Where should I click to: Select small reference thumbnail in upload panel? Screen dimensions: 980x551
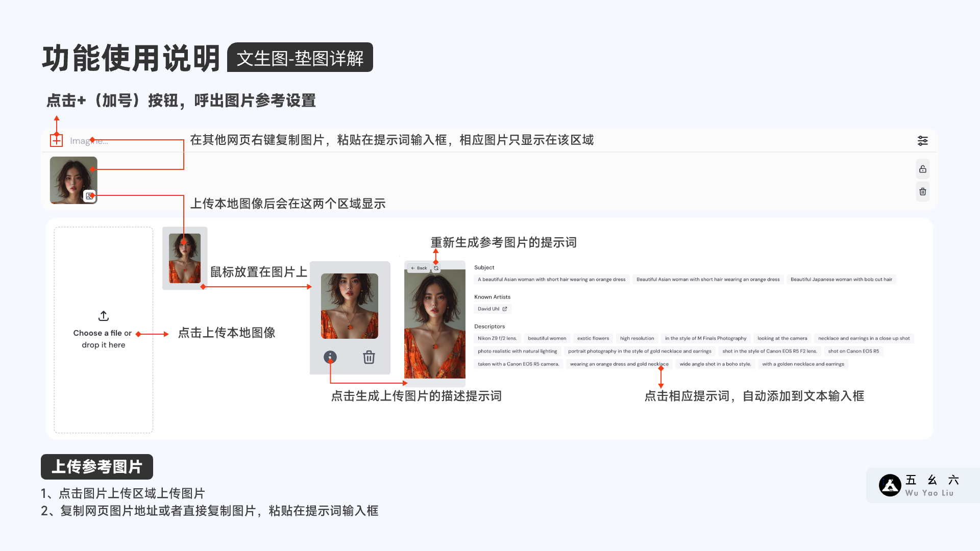click(x=185, y=258)
